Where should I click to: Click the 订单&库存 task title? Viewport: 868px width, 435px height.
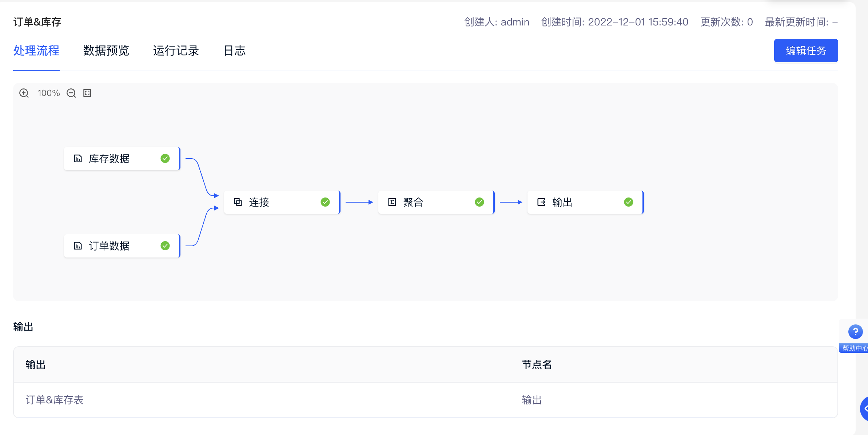37,22
